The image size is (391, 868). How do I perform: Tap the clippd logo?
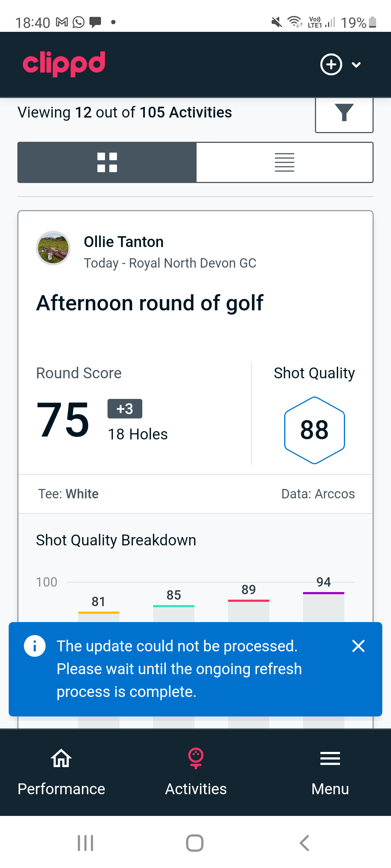[64, 64]
